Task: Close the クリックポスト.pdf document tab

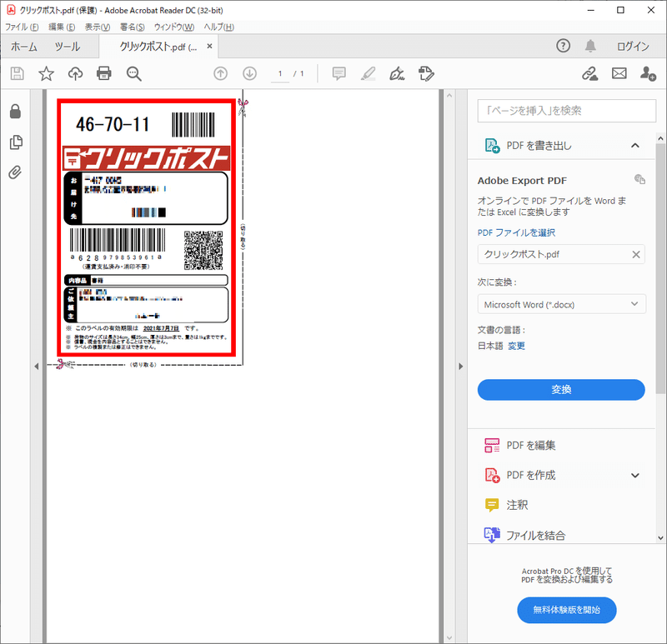Action: pyautogui.click(x=209, y=46)
